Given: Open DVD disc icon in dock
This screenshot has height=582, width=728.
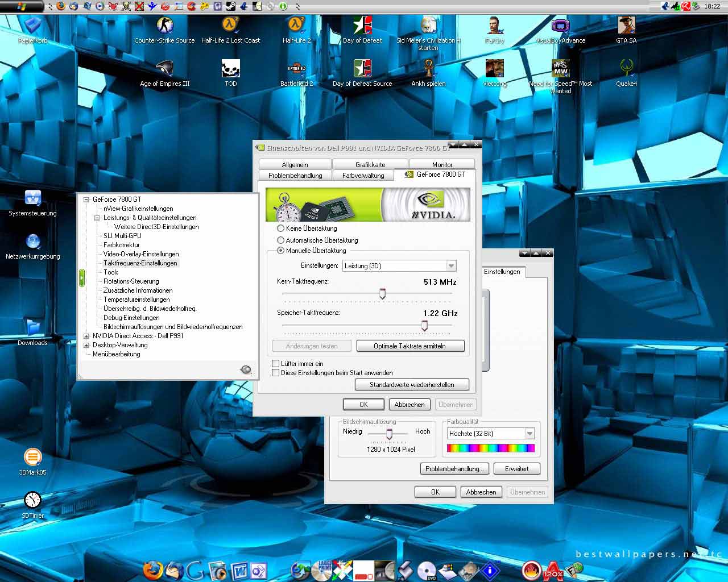Looking at the screenshot, I should [427, 570].
